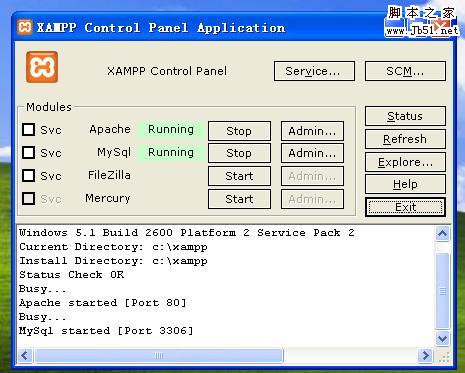The height and width of the screenshot is (373, 465).
Task: Open Apache Admin... page
Action: [x=312, y=131]
